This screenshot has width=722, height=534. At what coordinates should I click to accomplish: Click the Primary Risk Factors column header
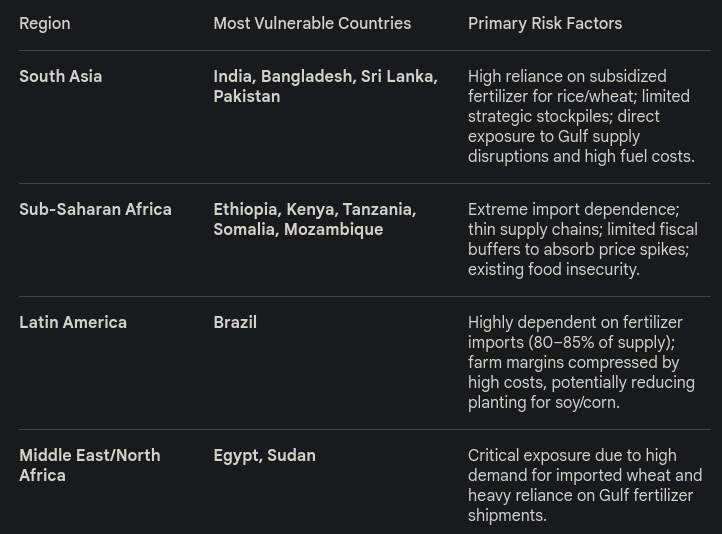[545, 24]
